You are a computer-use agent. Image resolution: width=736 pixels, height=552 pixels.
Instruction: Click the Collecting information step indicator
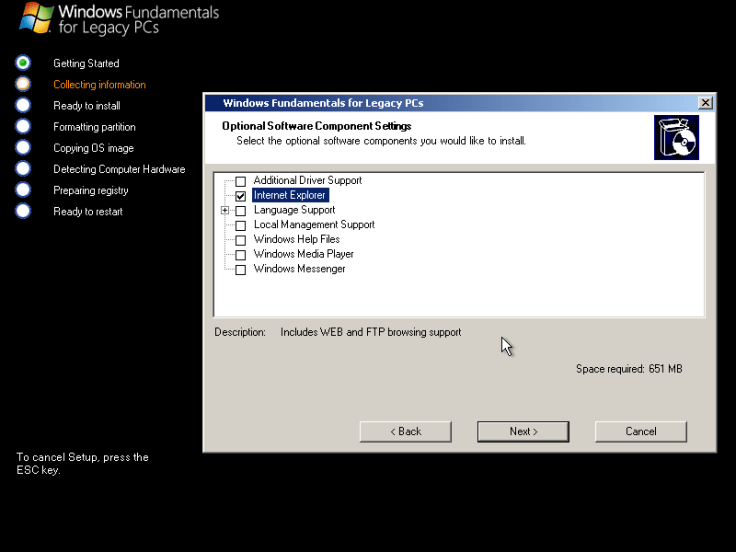(x=23, y=84)
